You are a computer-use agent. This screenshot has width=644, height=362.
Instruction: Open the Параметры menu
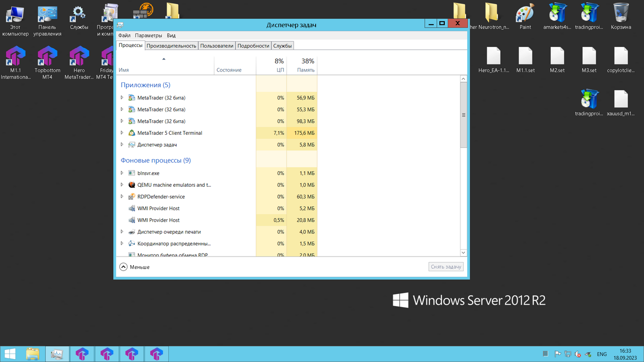[148, 35]
